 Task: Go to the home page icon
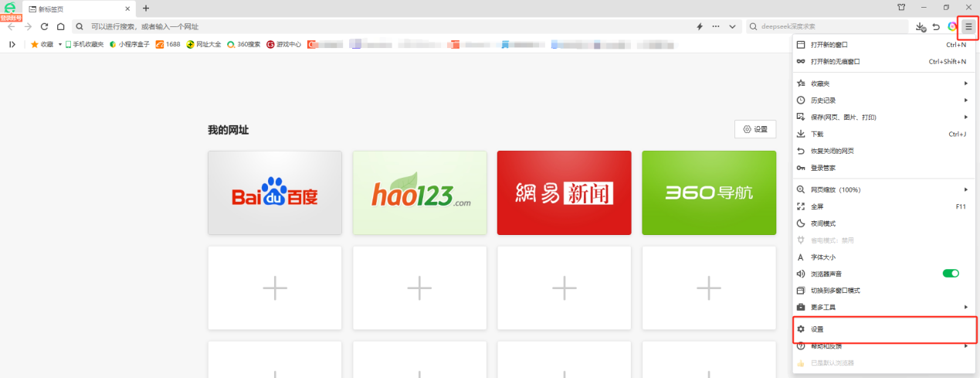pyautogui.click(x=60, y=26)
